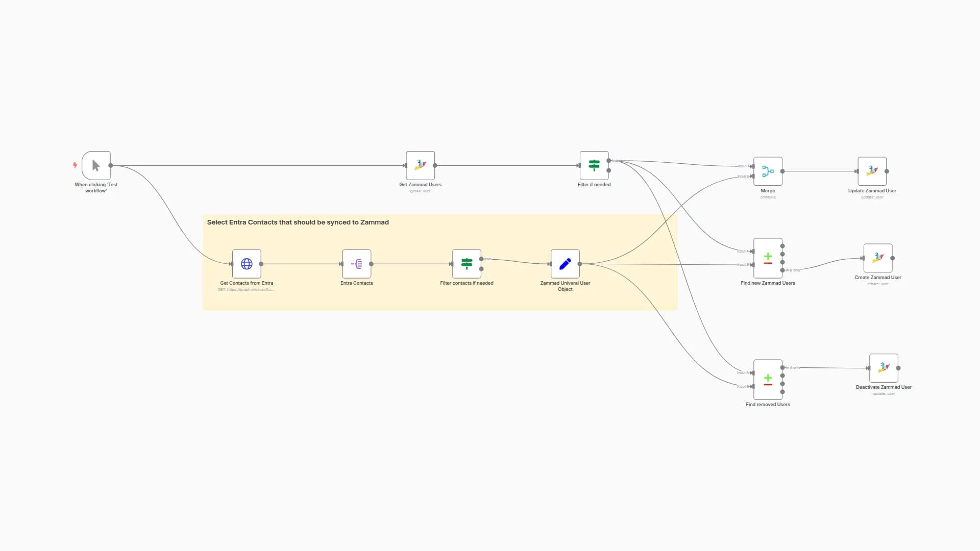This screenshot has height=551, width=980.
Task: Click the output port of Get Zammad Users
Action: 435,165
